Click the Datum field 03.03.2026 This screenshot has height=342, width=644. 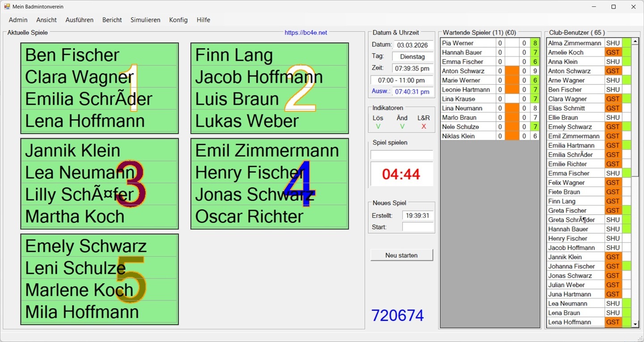pyautogui.click(x=413, y=45)
